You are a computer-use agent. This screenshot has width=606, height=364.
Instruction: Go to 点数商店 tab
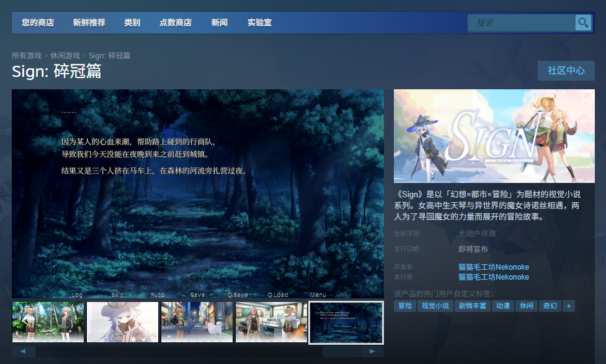176,22
